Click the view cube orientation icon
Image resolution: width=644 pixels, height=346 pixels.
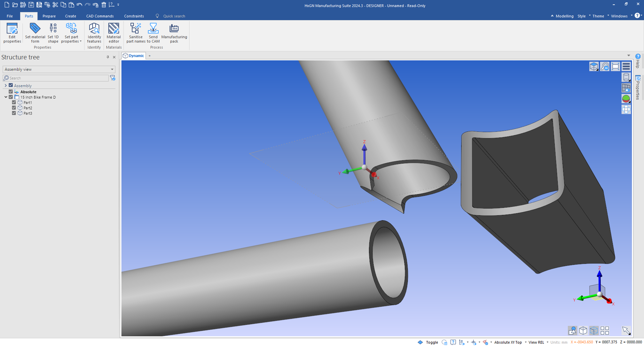pyautogui.click(x=594, y=66)
